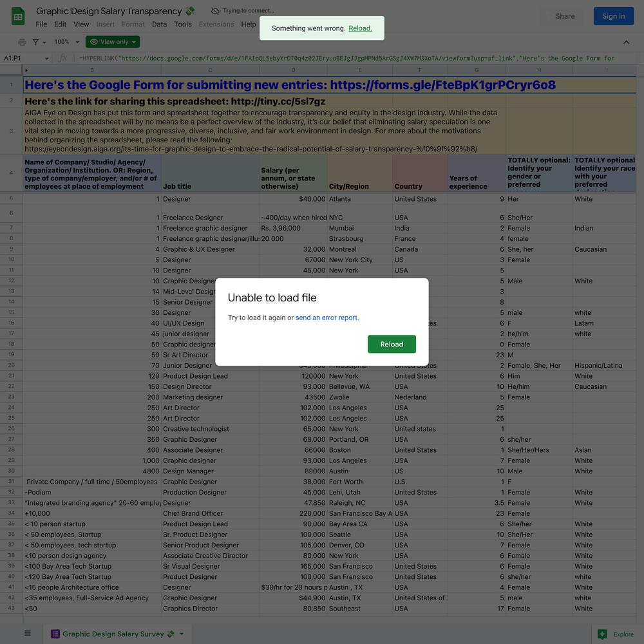Click the Rs. 3,96,000 salary cell
The height and width of the screenshot is (644, 644).
coord(293,228)
